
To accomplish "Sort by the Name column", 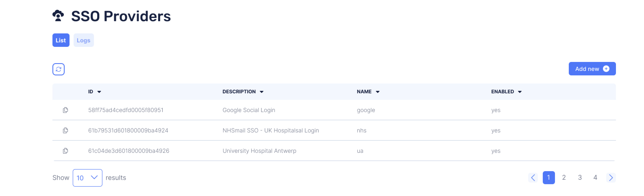I will 368,92.
